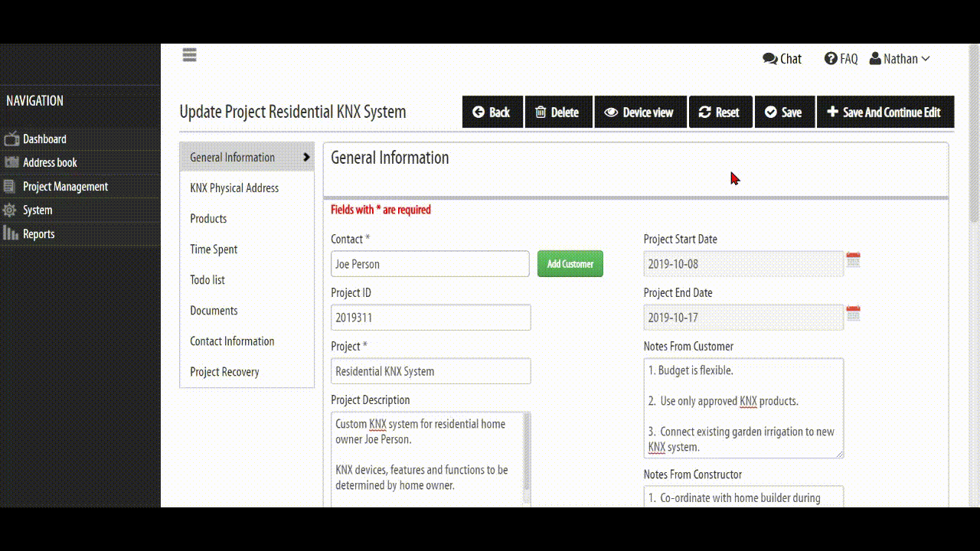Click the Project Management icon in the sidebar

click(9, 187)
